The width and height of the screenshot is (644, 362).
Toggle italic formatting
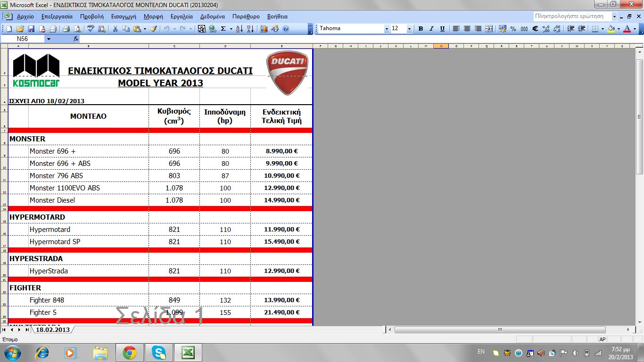tap(431, 29)
